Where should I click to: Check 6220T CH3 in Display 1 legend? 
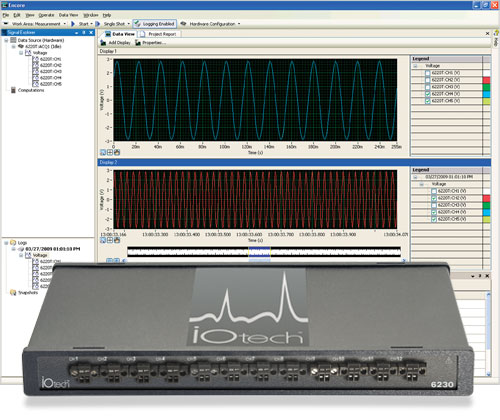428,87
